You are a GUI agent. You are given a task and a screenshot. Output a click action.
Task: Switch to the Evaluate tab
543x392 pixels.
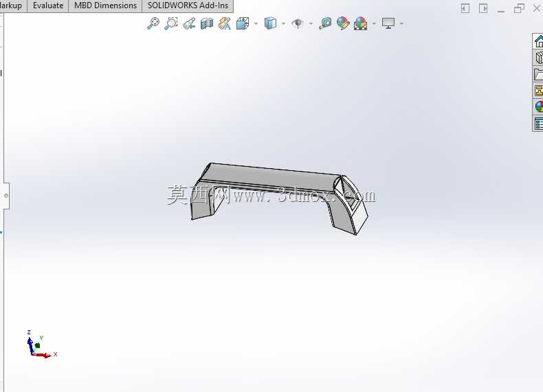click(x=48, y=6)
